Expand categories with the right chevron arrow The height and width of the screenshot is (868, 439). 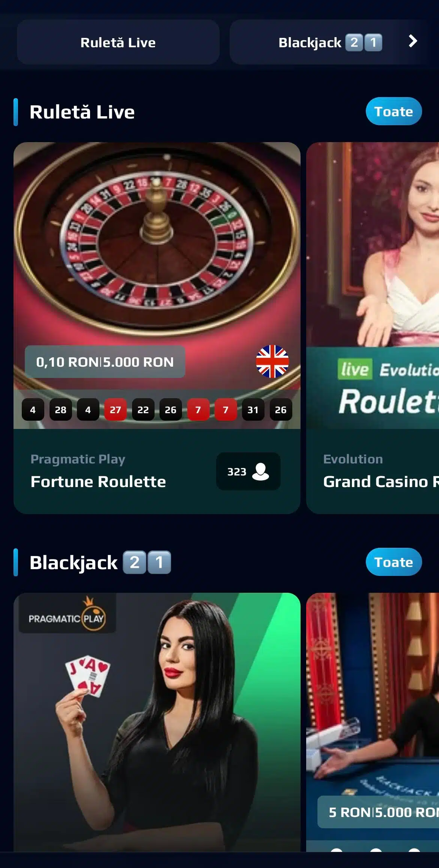[x=413, y=41]
